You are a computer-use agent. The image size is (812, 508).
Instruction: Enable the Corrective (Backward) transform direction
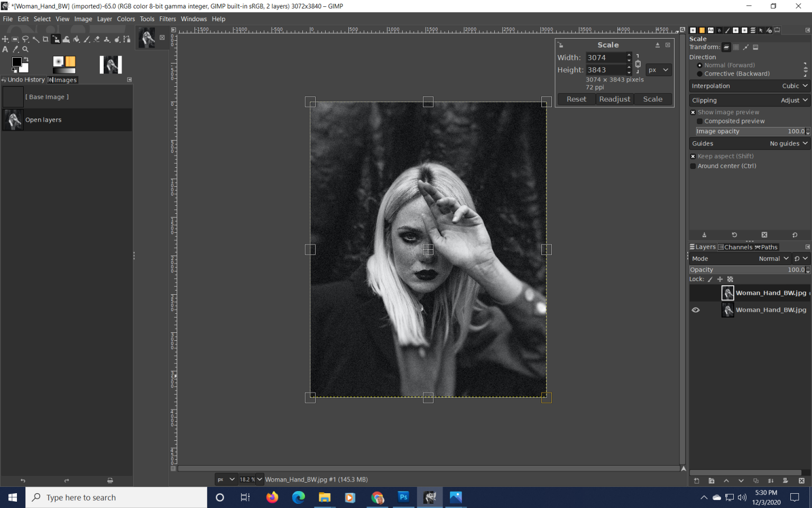pos(700,74)
